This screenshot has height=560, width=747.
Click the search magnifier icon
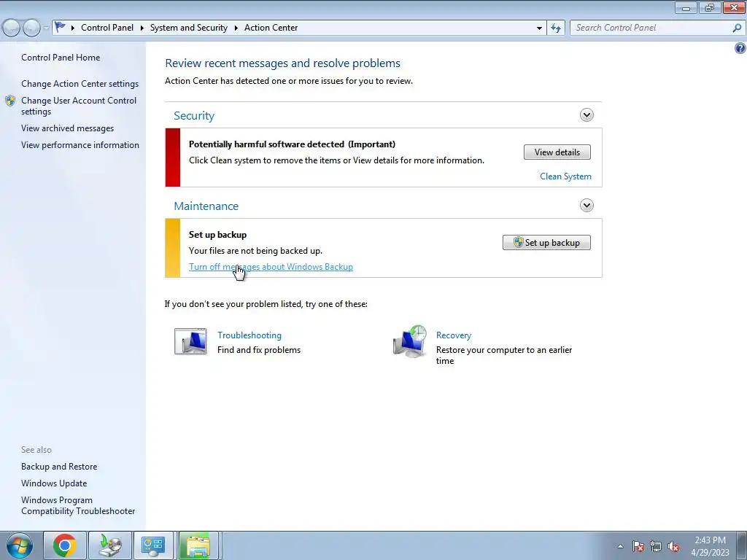(737, 28)
